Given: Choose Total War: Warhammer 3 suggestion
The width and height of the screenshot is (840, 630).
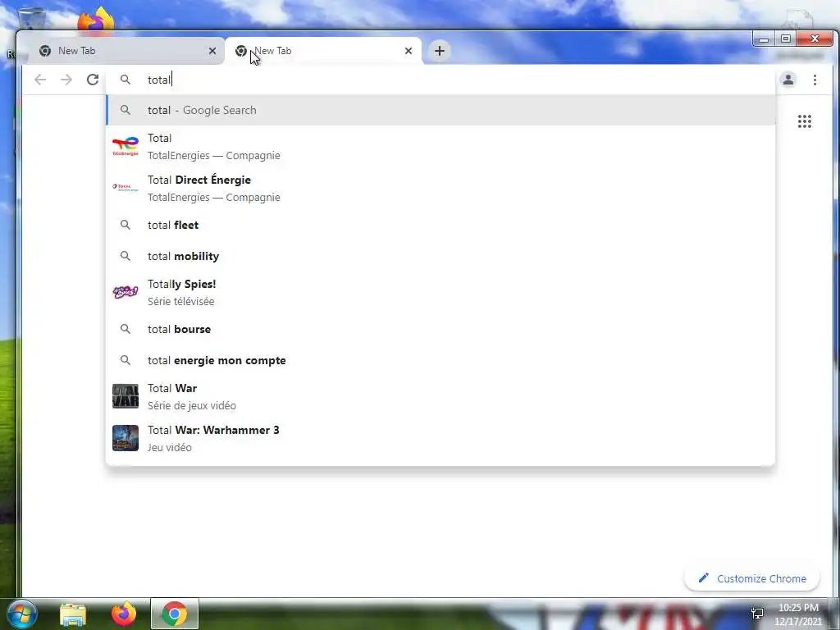Looking at the screenshot, I should pos(441,439).
